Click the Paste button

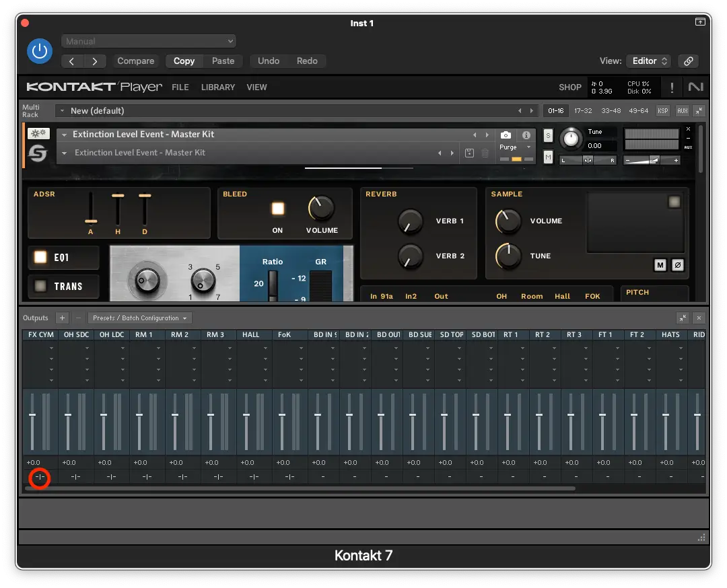point(223,61)
